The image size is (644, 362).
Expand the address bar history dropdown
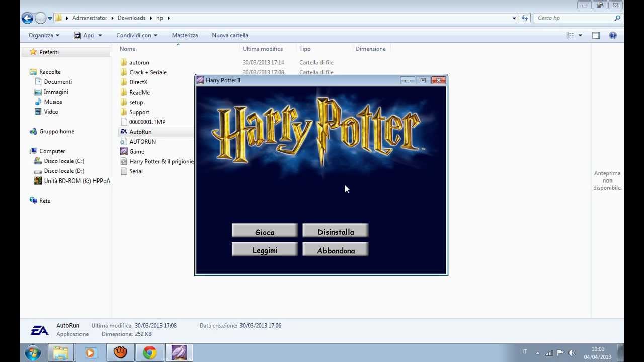point(514,18)
